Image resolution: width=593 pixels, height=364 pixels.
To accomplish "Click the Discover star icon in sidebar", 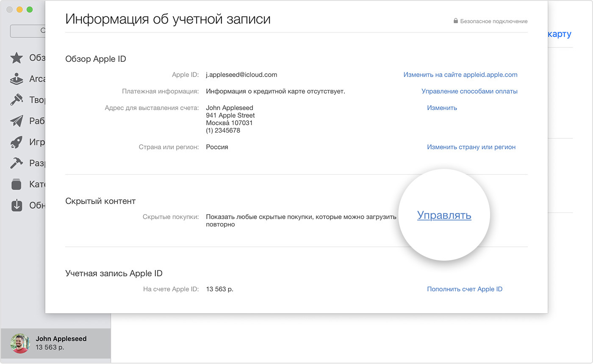I will coord(17,58).
